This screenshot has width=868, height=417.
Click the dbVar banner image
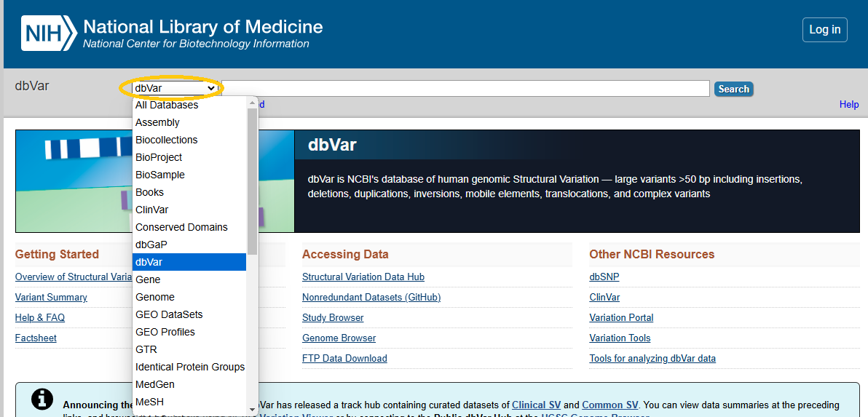point(155,181)
